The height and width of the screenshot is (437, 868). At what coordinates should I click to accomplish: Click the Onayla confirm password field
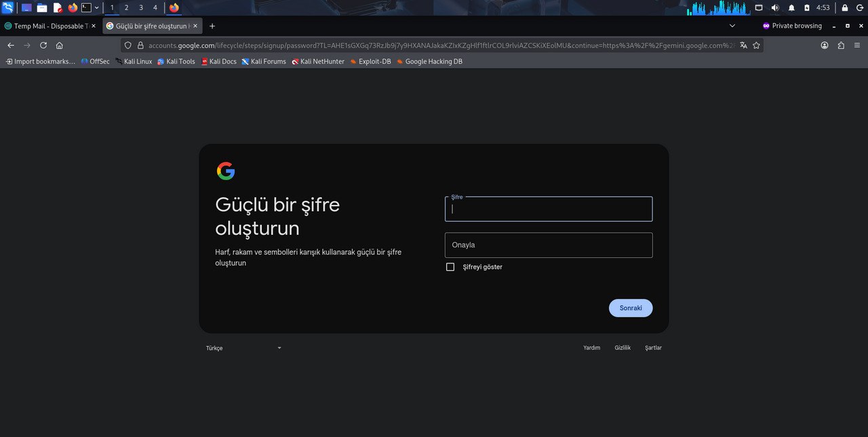(x=549, y=245)
